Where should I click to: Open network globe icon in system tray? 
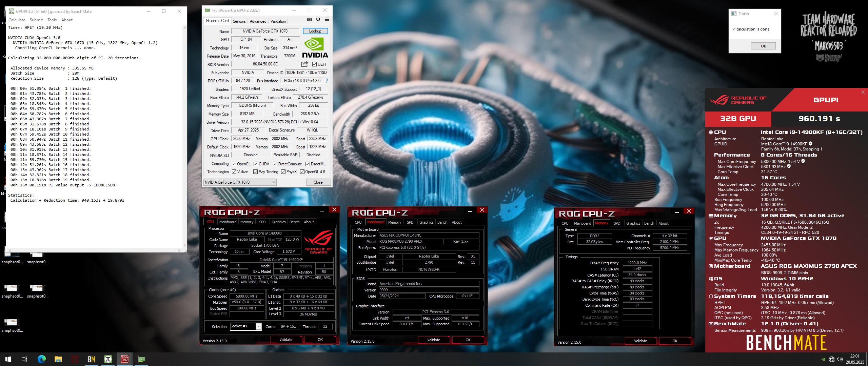coord(832,359)
